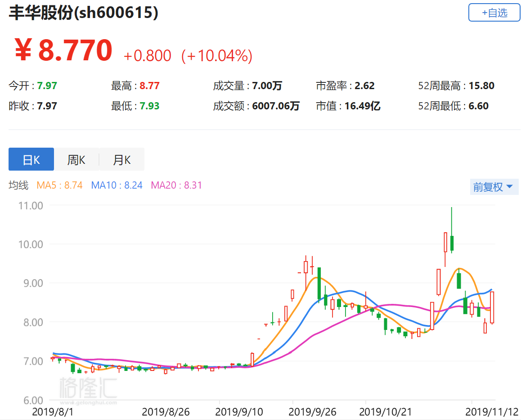Click the 52周最低 value 6.60
521x420 pixels.
[x=478, y=106]
